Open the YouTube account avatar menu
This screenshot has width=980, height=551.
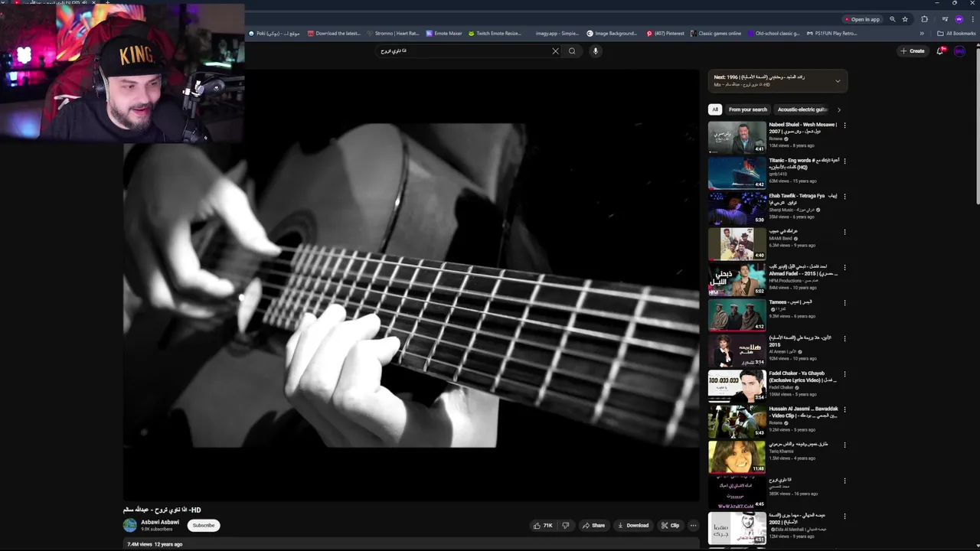click(x=959, y=51)
